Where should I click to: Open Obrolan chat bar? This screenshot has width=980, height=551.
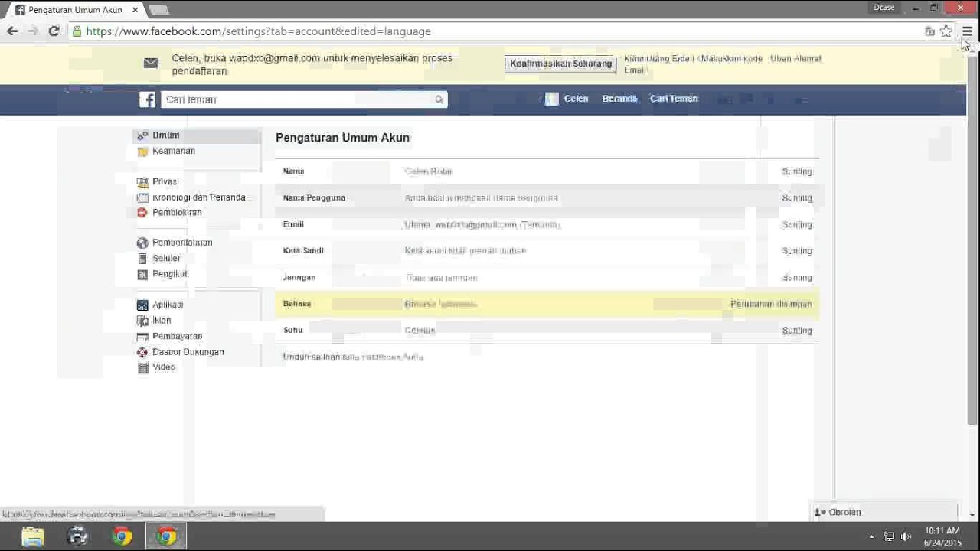coord(884,512)
